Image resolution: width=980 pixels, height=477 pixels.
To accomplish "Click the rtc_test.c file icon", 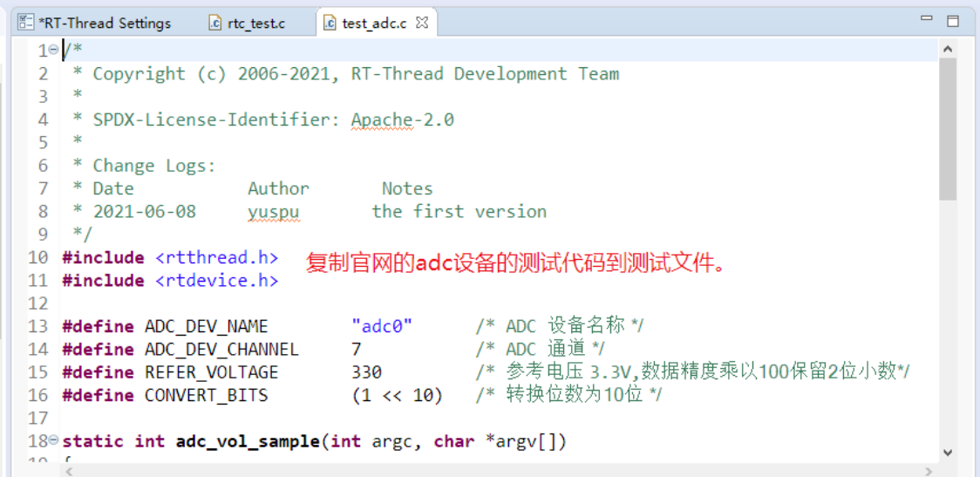I will pos(215,24).
